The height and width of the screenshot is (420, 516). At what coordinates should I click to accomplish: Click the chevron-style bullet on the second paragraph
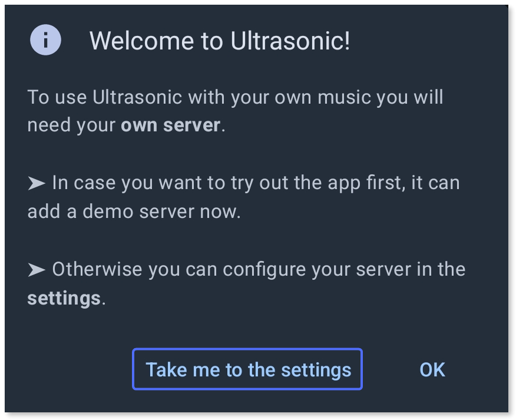coord(37,182)
